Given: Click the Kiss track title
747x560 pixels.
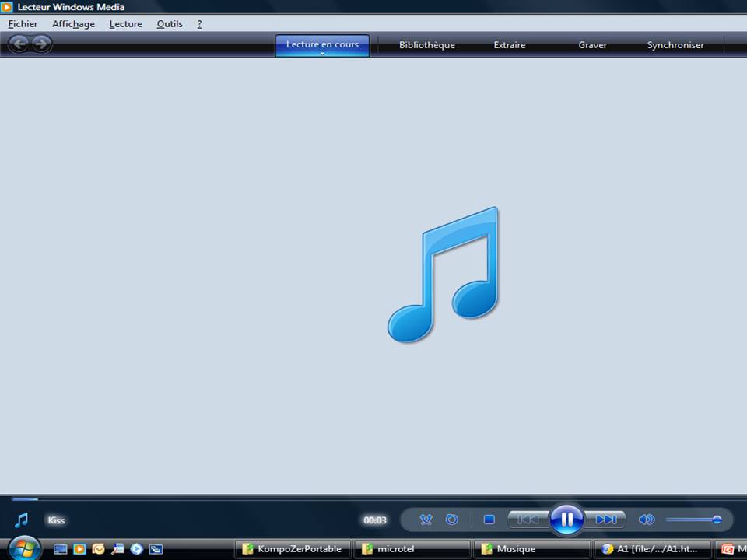Looking at the screenshot, I should [56, 520].
